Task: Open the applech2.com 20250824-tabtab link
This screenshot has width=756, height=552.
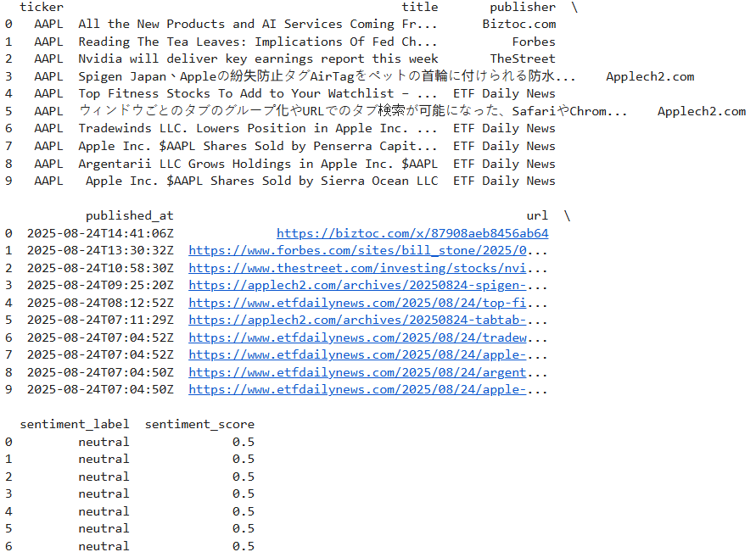Action: 357,320
